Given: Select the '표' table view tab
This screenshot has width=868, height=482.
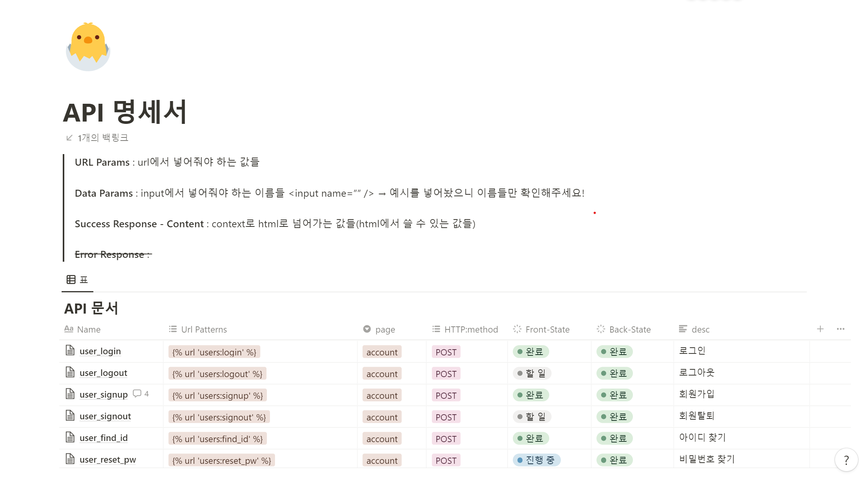Looking at the screenshot, I should tap(77, 280).
